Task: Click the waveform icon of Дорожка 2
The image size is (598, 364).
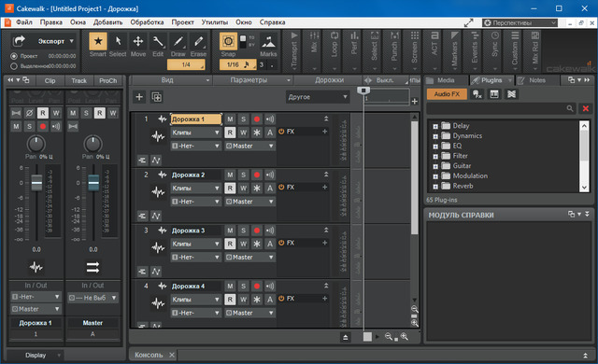Action: coord(158,192)
